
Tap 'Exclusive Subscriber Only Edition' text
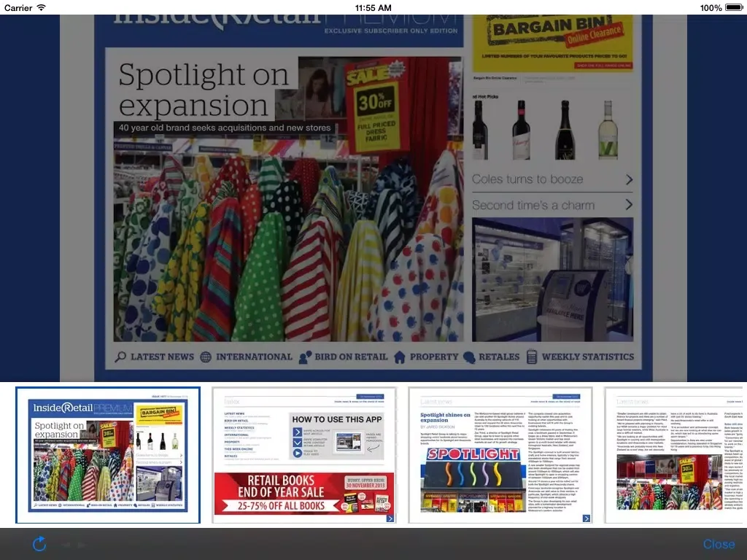[391, 31]
